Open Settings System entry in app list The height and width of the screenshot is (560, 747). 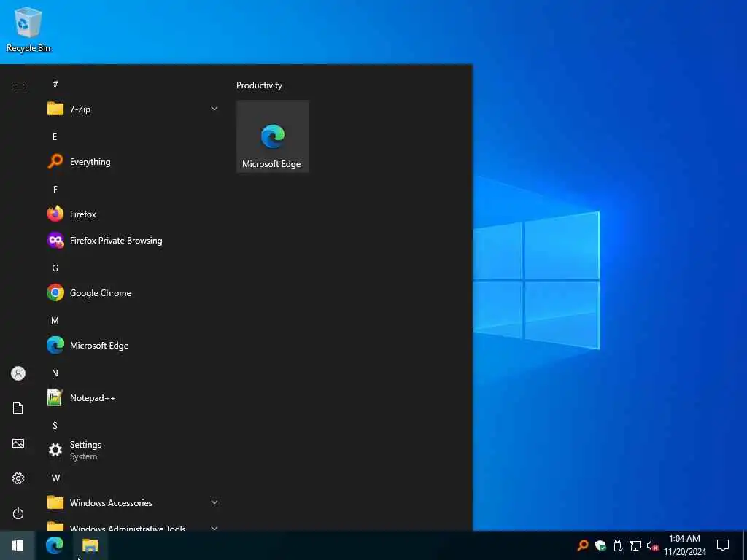[133, 450]
